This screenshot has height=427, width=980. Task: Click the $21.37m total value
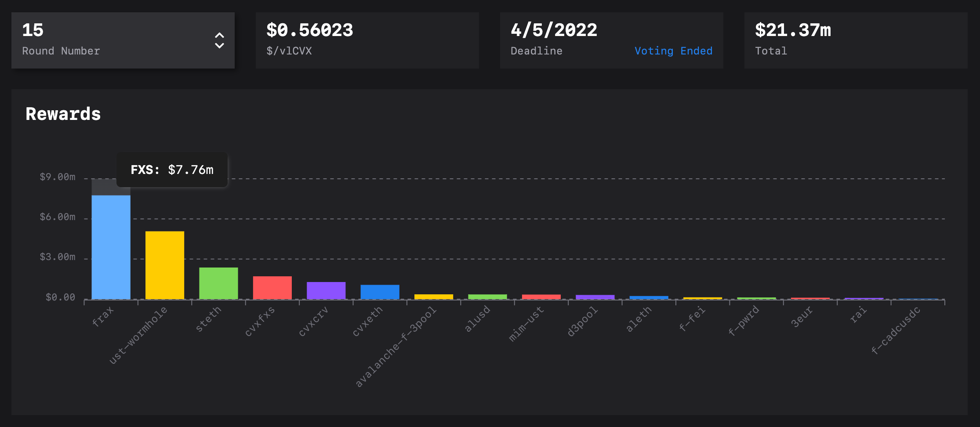click(x=793, y=30)
